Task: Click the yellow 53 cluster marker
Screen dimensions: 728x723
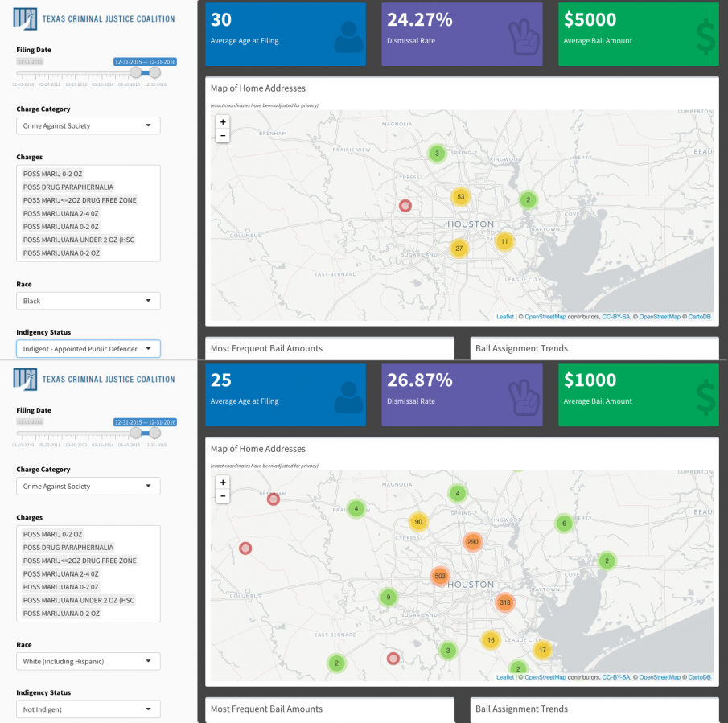Action: [x=460, y=196]
